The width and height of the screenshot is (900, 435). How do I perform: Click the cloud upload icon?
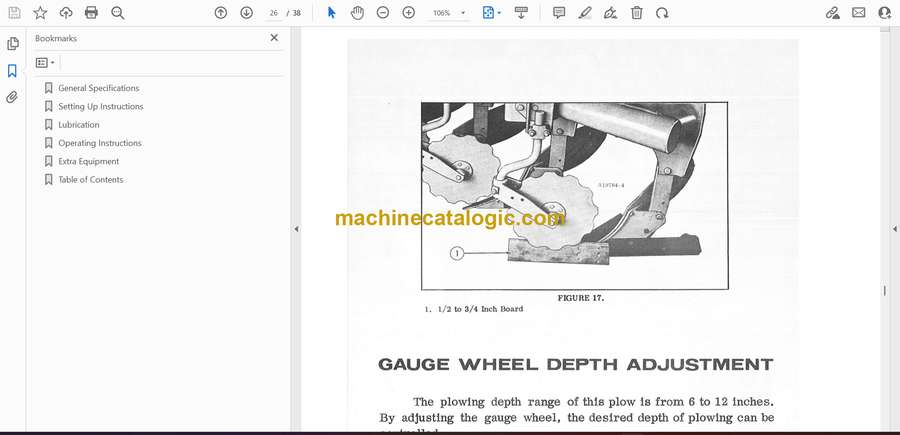(66, 13)
